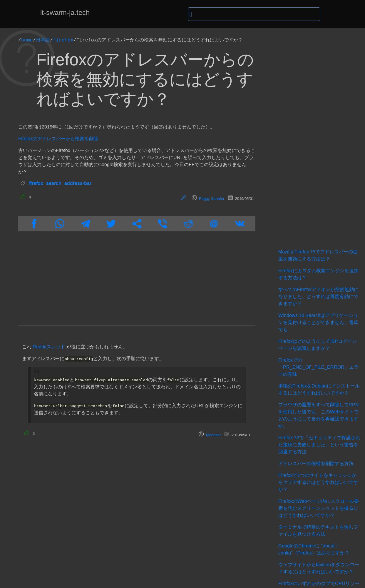Viewport: 365px width, 588px height.
Task: Share the question on Facebook
Action: (34, 224)
